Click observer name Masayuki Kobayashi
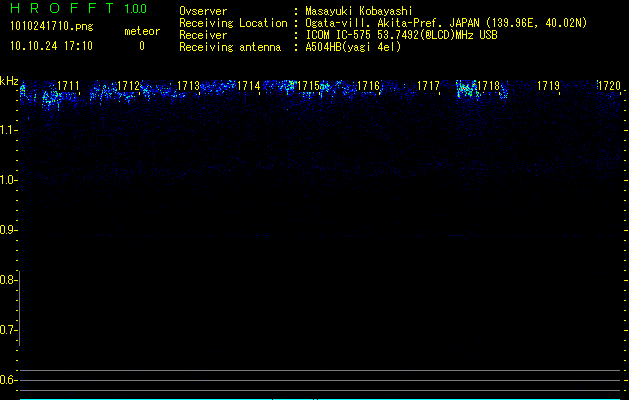629x400 pixels. 359,11
